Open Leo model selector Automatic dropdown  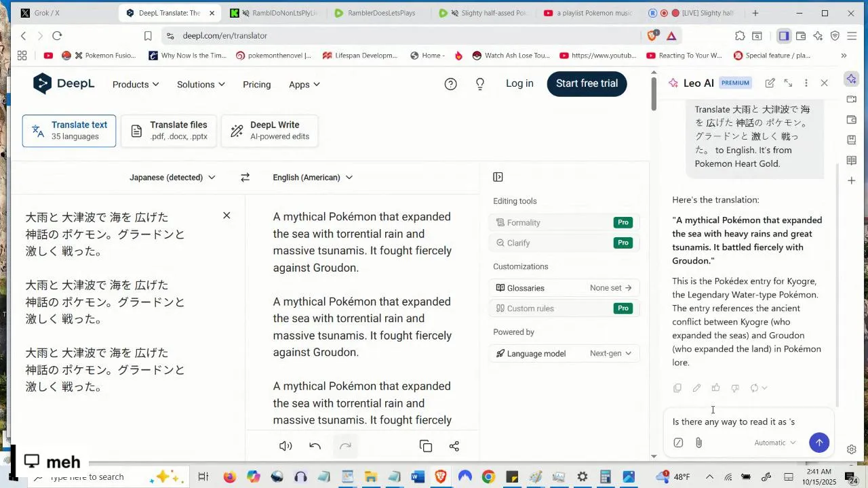click(x=775, y=443)
